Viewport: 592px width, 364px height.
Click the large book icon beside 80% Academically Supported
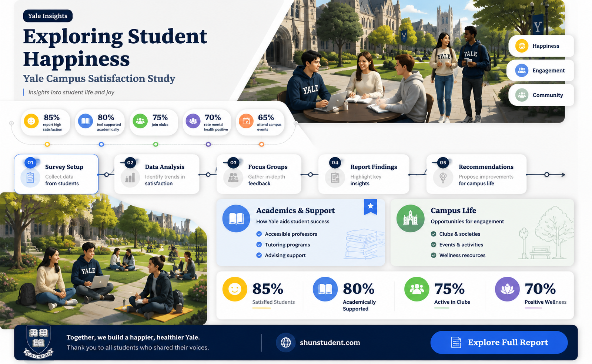click(x=325, y=289)
